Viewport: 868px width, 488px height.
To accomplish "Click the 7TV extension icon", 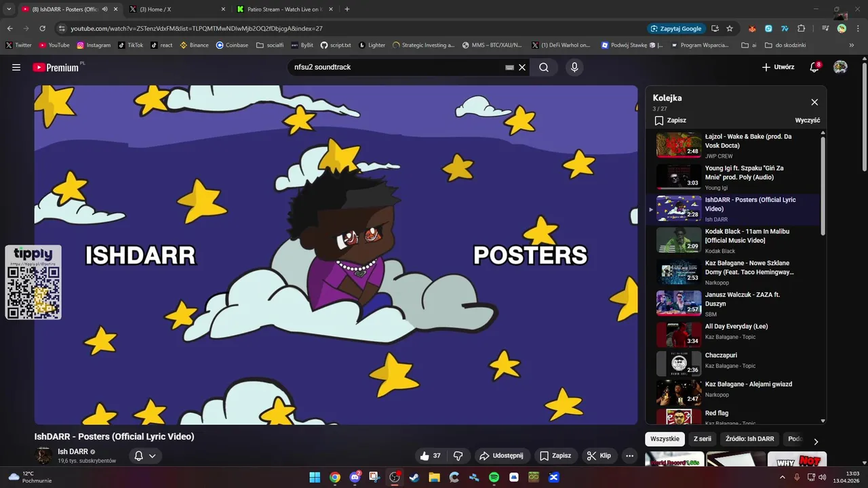I will [785, 28].
